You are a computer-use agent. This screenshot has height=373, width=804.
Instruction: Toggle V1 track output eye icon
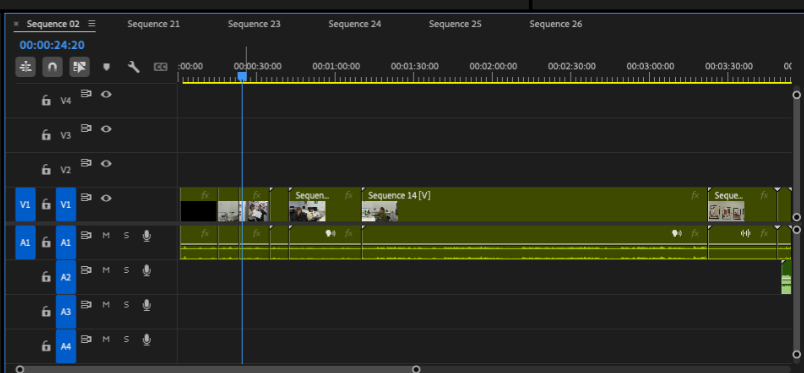coord(106,198)
